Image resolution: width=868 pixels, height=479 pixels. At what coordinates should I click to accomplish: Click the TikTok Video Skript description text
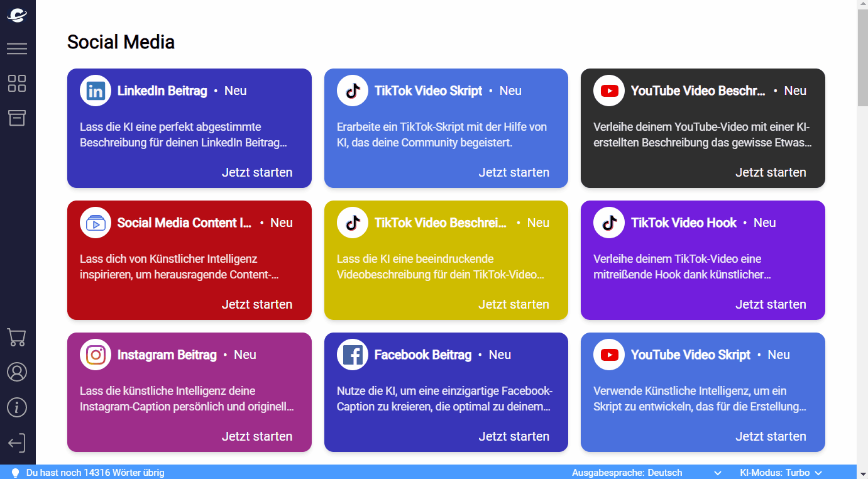pos(442,135)
